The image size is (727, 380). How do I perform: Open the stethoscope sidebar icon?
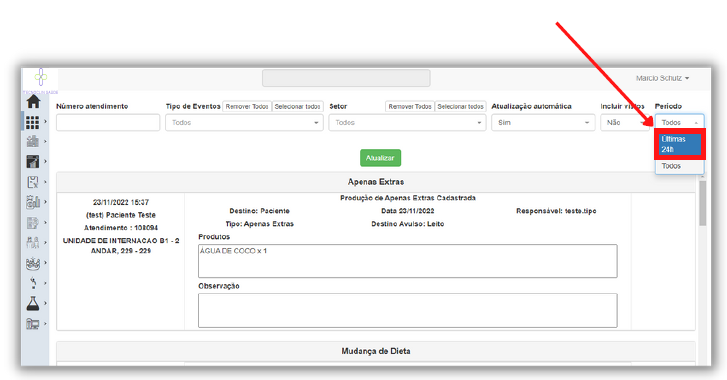pos(32,283)
